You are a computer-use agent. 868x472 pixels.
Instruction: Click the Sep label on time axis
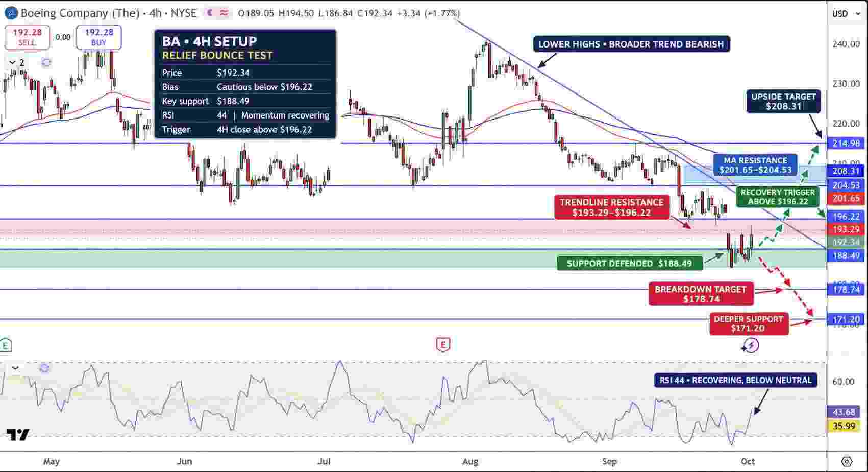(x=609, y=461)
